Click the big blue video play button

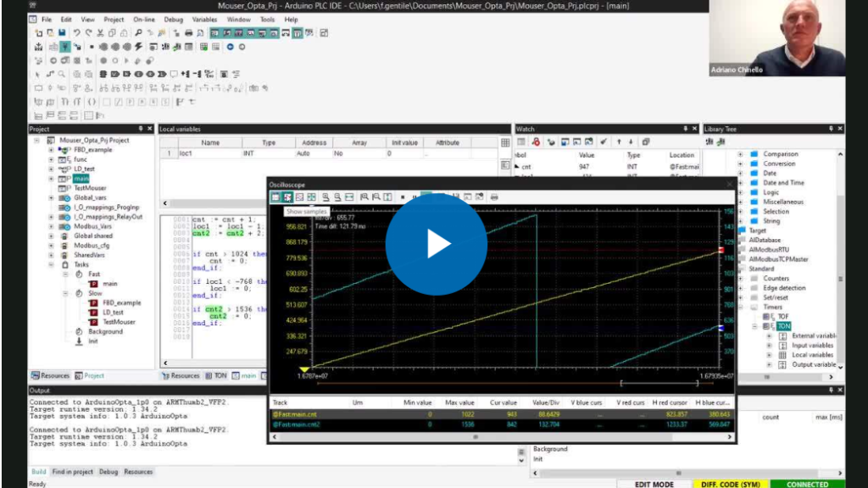point(436,244)
